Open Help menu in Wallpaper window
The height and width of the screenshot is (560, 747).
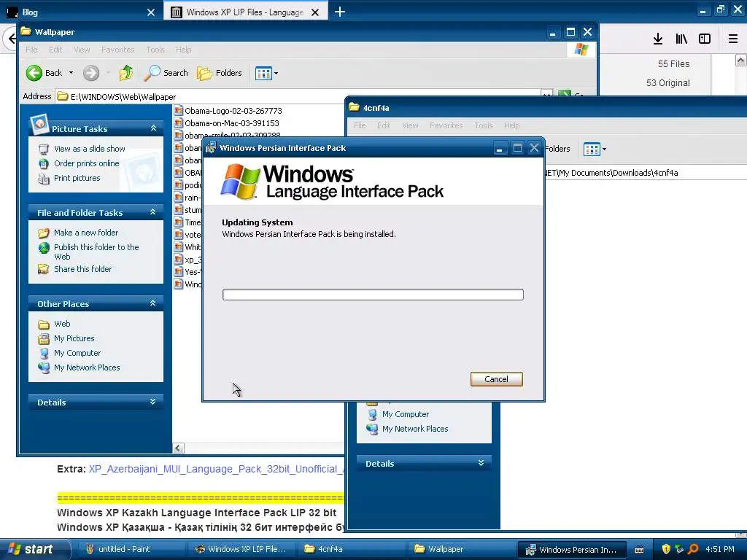183,50
